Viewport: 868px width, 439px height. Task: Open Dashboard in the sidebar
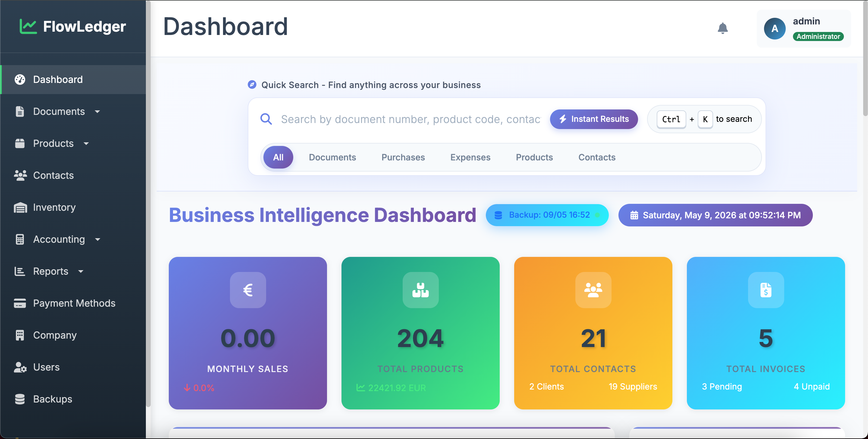74,80
